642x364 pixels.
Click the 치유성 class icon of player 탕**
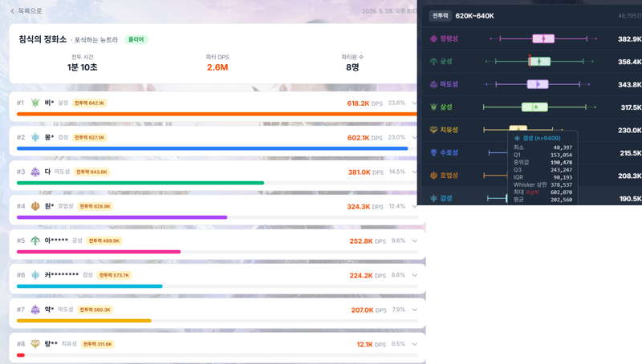[35, 344]
